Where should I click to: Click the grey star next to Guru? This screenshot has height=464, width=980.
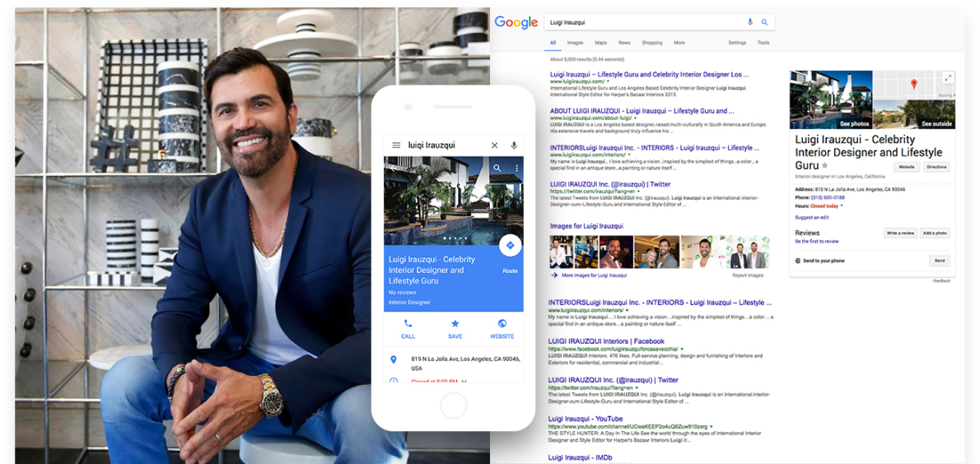tap(824, 165)
